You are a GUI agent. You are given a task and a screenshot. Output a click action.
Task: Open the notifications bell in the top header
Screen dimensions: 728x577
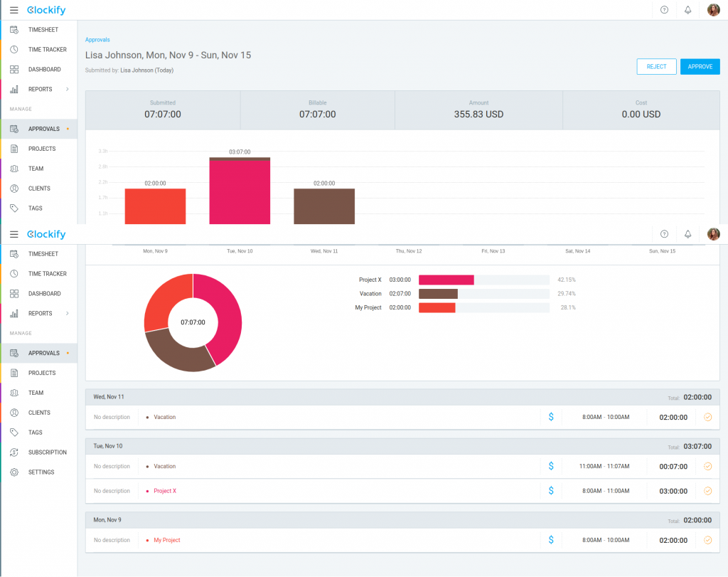click(687, 10)
